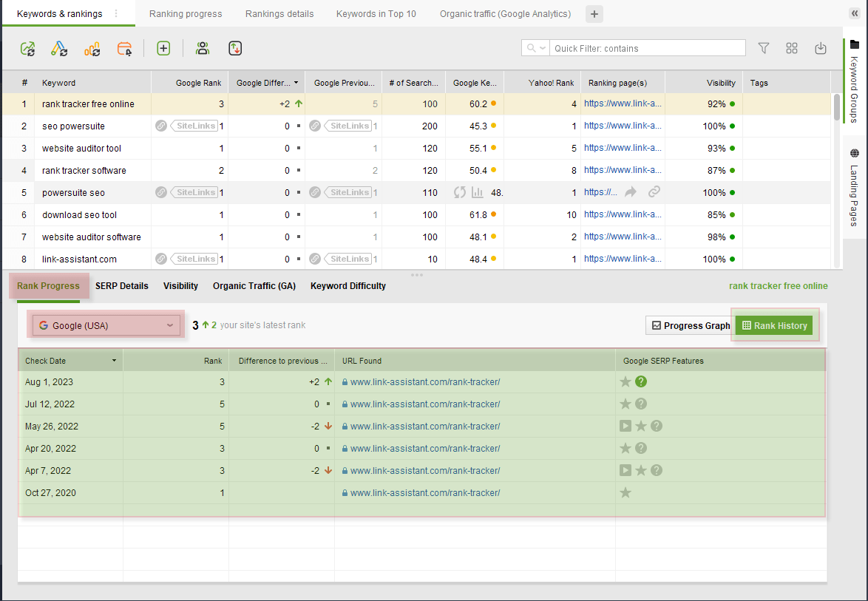Open the Visibility lower tab
The height and width of the screenshot is (601, 868).
(180, 286)
